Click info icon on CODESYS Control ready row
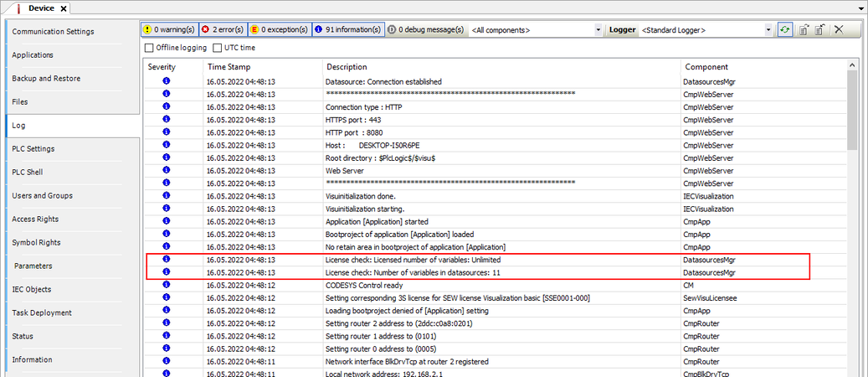 click(x=166, y=285)
